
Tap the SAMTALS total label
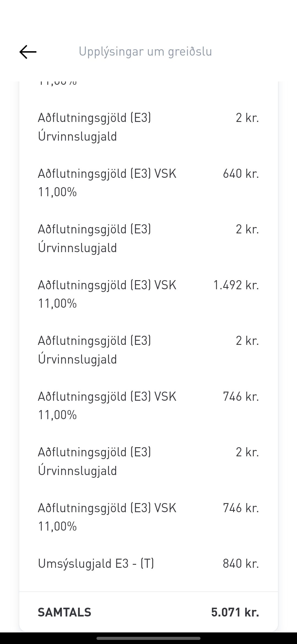point(64,612)
